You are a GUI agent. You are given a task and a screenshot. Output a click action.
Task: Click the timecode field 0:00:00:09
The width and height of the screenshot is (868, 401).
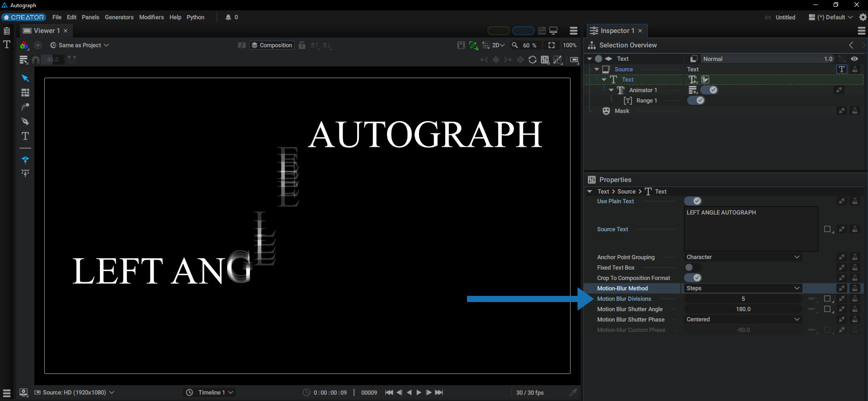point(330,392)
